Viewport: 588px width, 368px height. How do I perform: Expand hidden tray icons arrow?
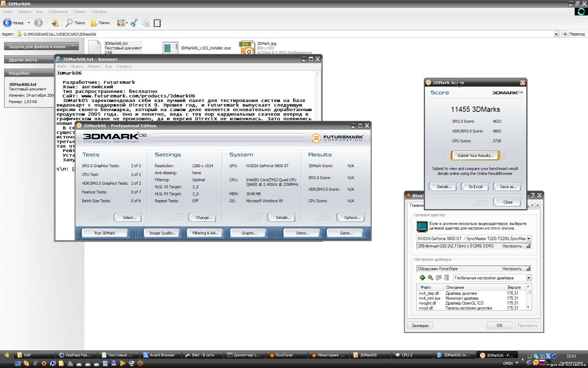tap(523, 359)
